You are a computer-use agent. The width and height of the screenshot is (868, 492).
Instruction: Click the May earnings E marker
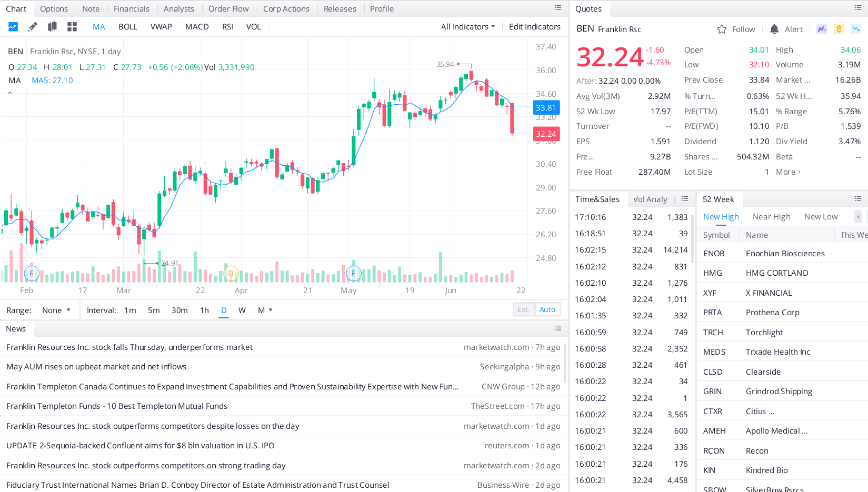(x=353, y=274)
